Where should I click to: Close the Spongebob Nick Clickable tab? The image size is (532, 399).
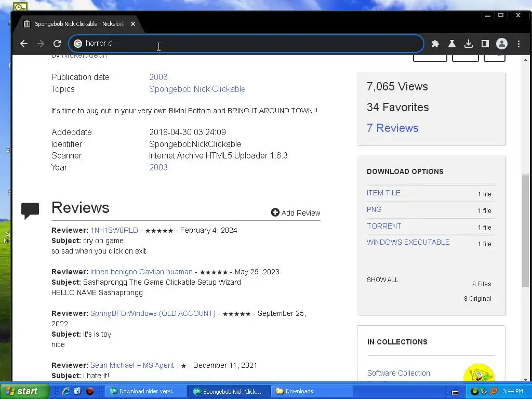coord(133,24)
